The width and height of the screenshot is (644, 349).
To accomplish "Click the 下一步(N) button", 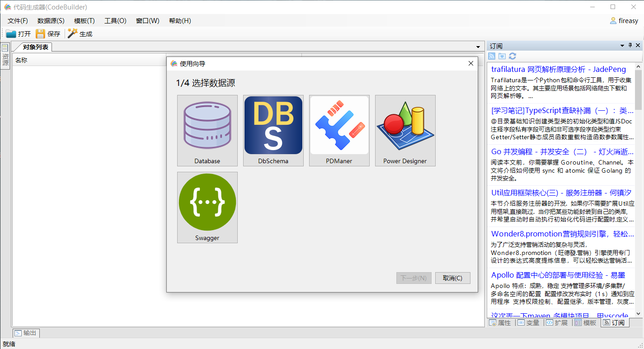I will coord(414,278).
